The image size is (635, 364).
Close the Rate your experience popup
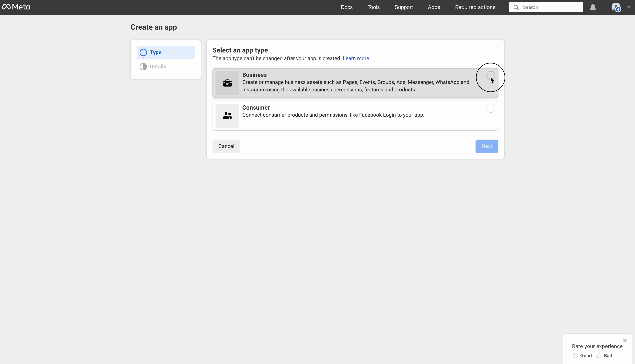(x=625, y=341)
